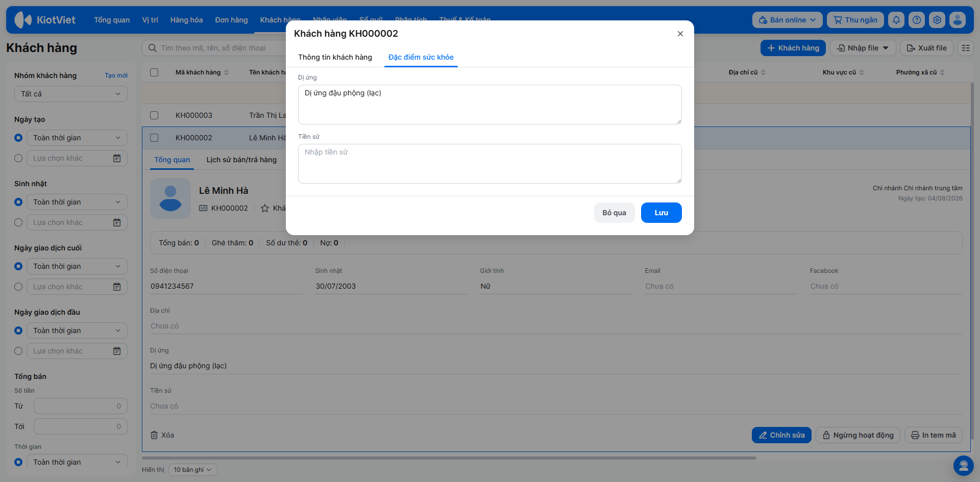Expand Toàn thời gian dropdown under Sinh nhật

[x=77, y=202]
